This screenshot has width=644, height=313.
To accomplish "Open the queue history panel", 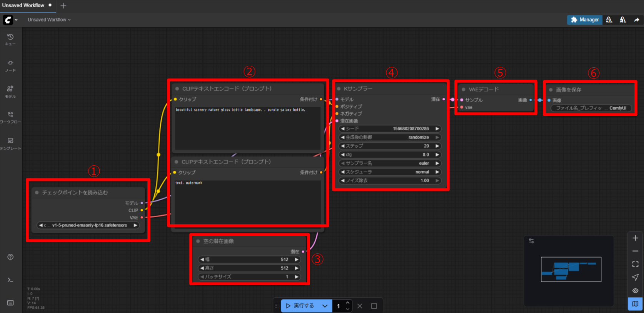I will (10, 39).
